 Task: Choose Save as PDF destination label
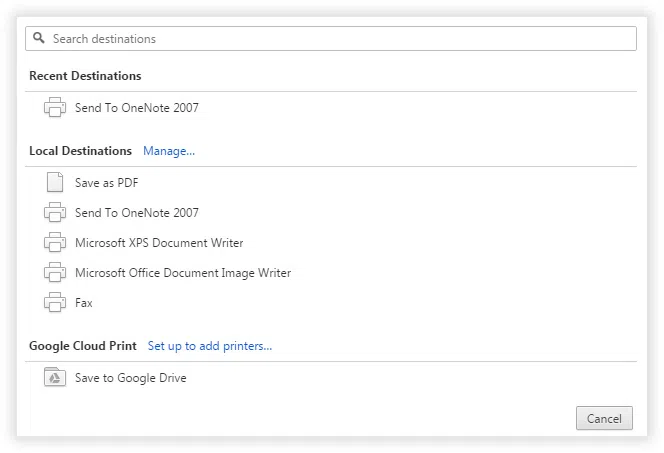pos(106,183)
